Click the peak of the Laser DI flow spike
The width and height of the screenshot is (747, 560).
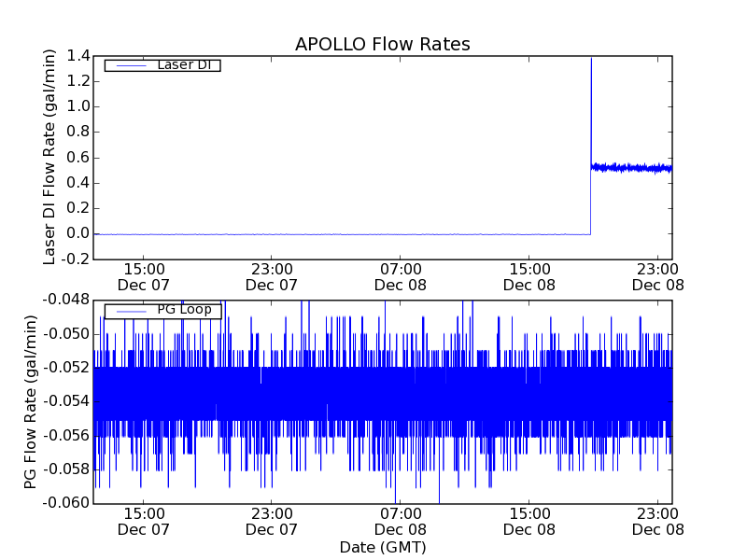point(591,59)
